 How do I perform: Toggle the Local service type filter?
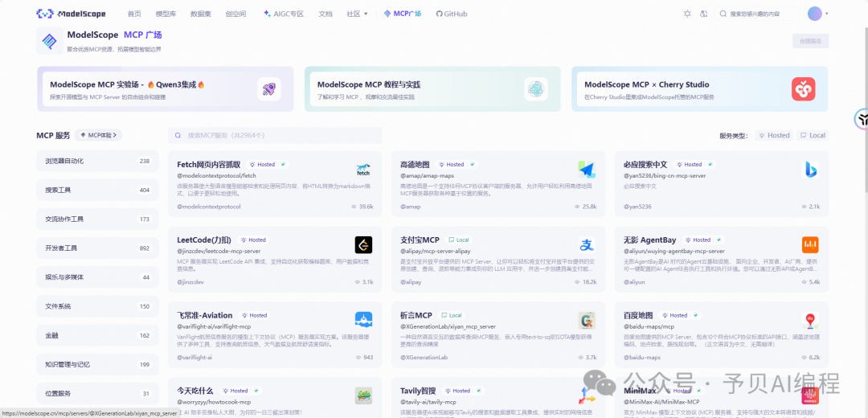coord(813,135)
